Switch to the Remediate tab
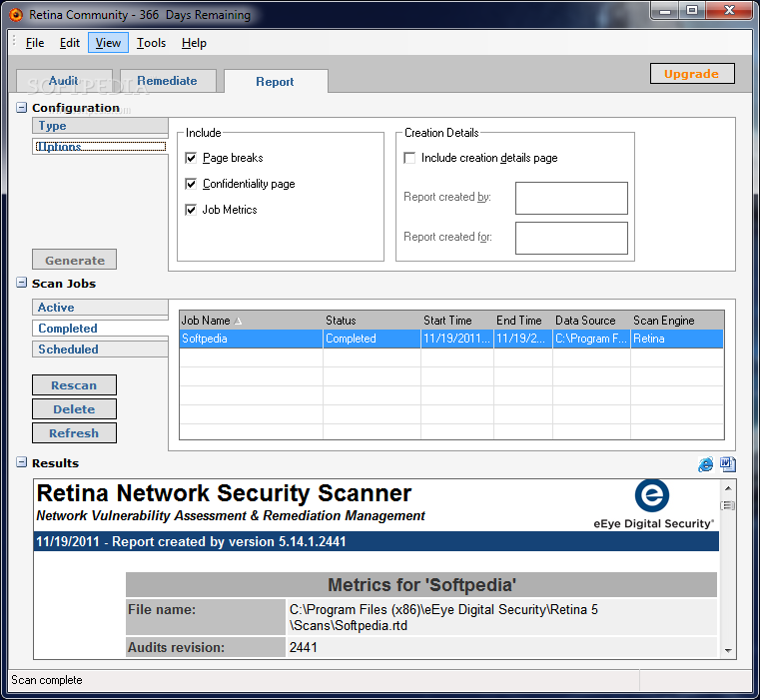Image resolution: width=760 pixels, height=700 pixels. point(167,81)
